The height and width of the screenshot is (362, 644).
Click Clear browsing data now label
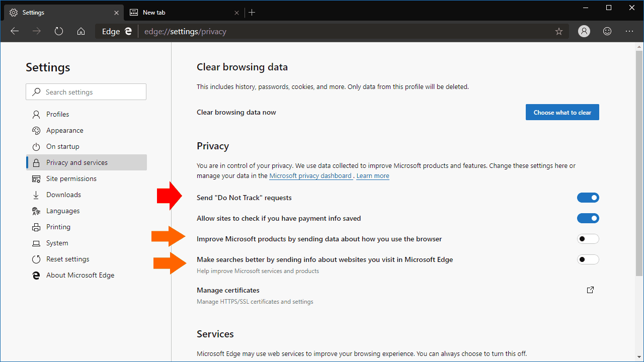point(236,112)
